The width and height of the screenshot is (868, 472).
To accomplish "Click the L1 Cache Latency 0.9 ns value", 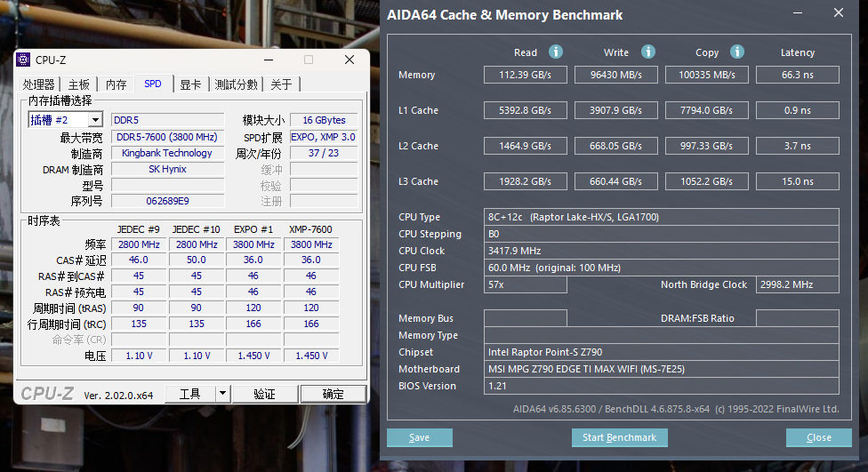I will 798,110.
